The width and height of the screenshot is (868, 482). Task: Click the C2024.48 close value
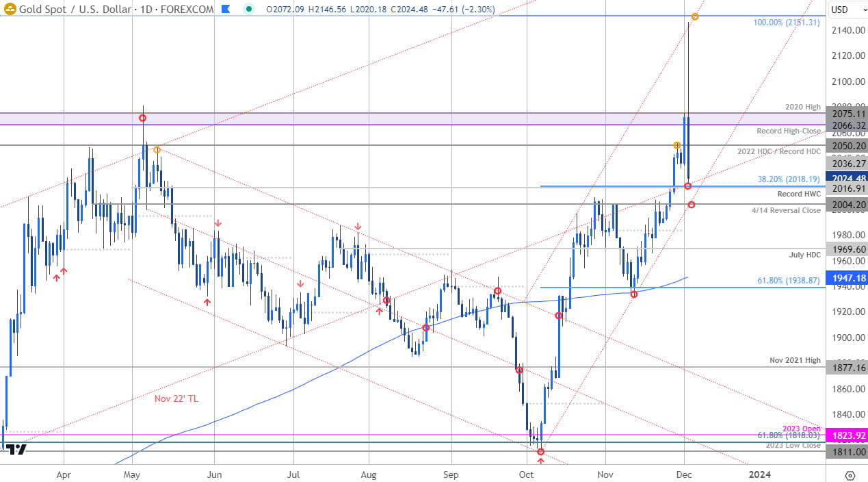[409, 9]
